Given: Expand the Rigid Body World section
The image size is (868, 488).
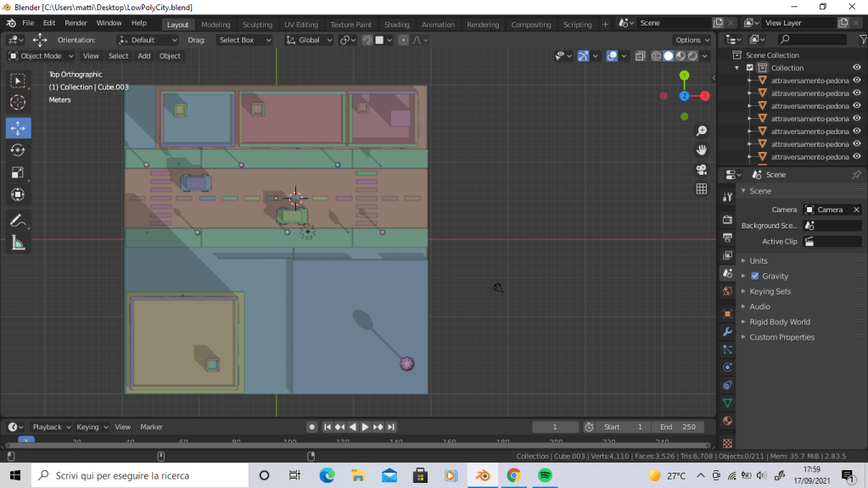Looking at the screenshot, I should coord(779,322).
